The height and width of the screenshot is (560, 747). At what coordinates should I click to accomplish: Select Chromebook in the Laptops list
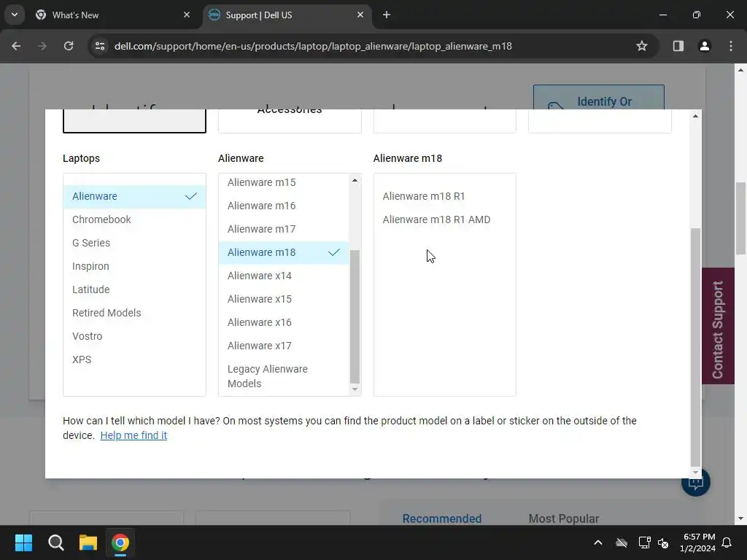point(134,219)
